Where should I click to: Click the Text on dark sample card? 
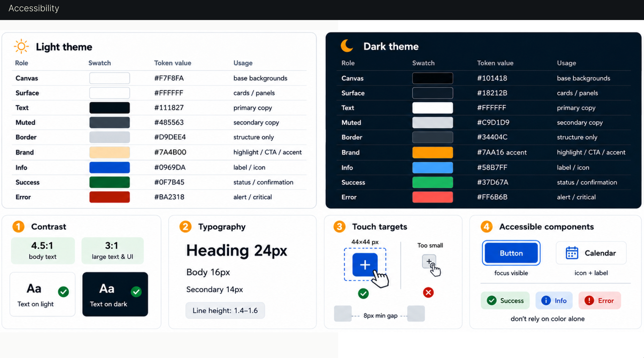pos(115,294)
